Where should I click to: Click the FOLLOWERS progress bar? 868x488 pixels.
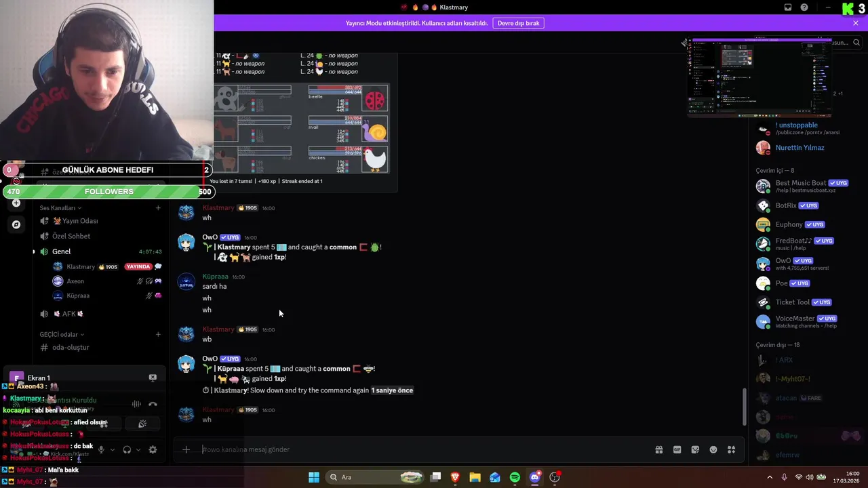click(x=108, y=192)
